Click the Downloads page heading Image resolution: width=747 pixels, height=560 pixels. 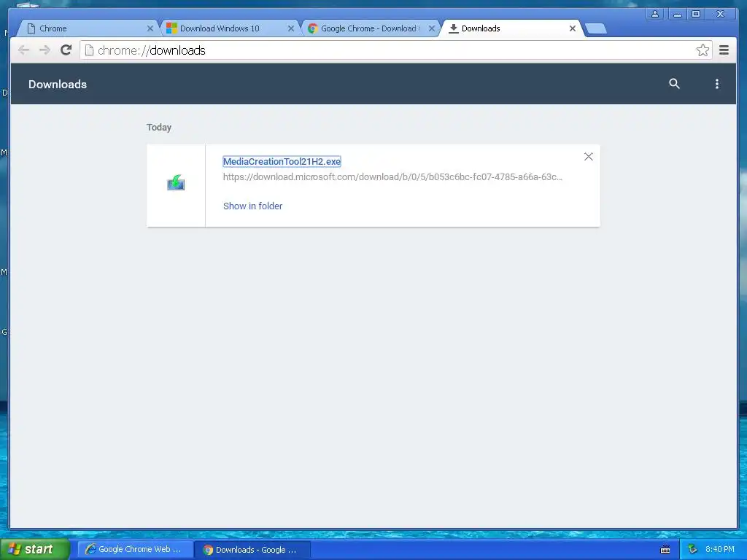58,85
